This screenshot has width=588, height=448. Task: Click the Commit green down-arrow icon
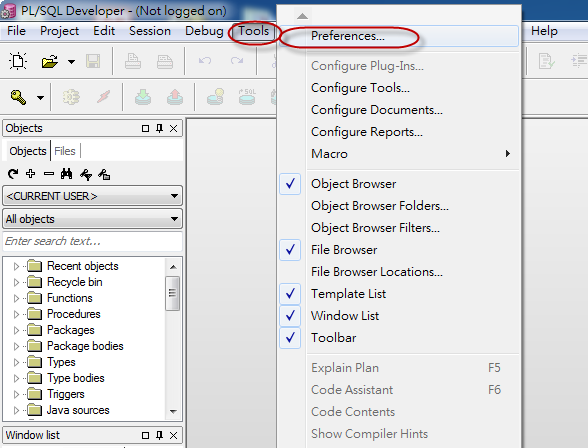143,97
